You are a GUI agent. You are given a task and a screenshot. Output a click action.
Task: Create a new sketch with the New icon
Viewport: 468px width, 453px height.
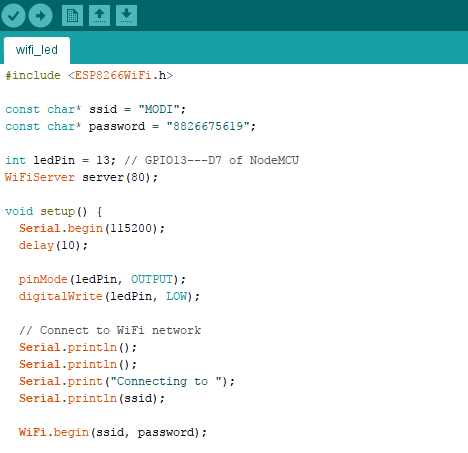click(72, 15)
